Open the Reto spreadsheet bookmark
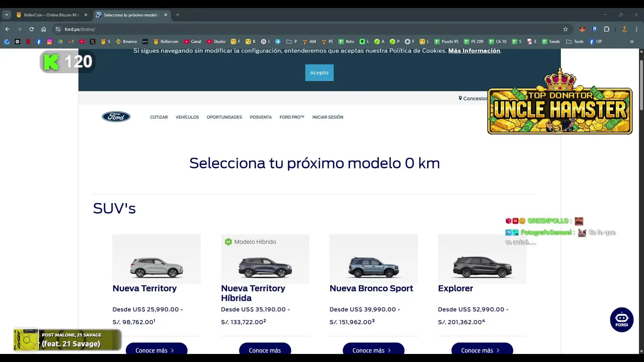 [x=347, y=42]
